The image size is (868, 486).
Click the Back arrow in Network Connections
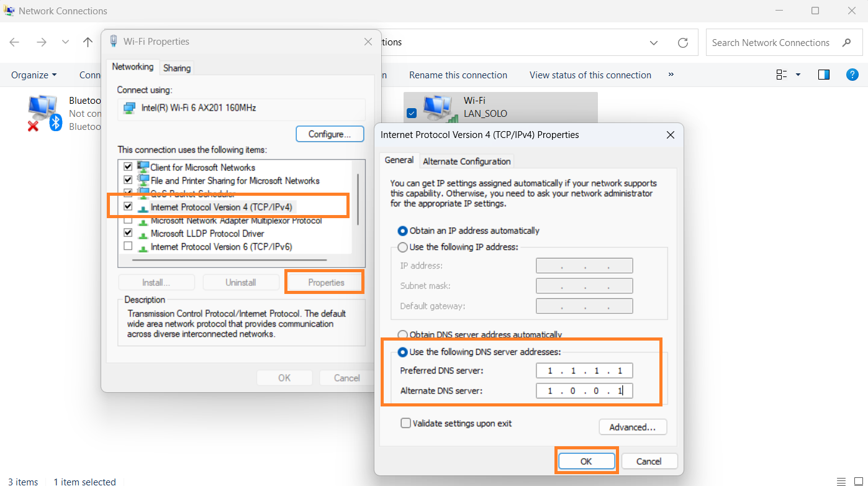[x=14, y=42]
